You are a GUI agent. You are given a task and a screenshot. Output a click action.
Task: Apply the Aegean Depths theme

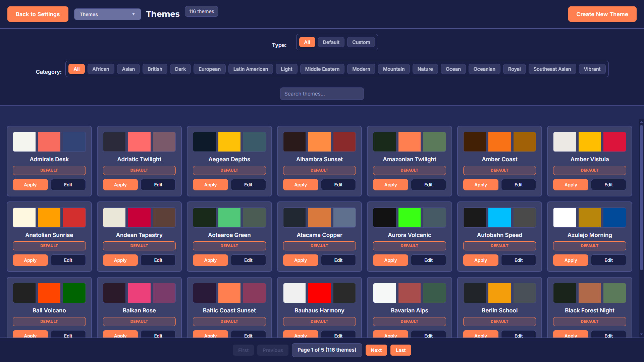(x=210, y=185)
